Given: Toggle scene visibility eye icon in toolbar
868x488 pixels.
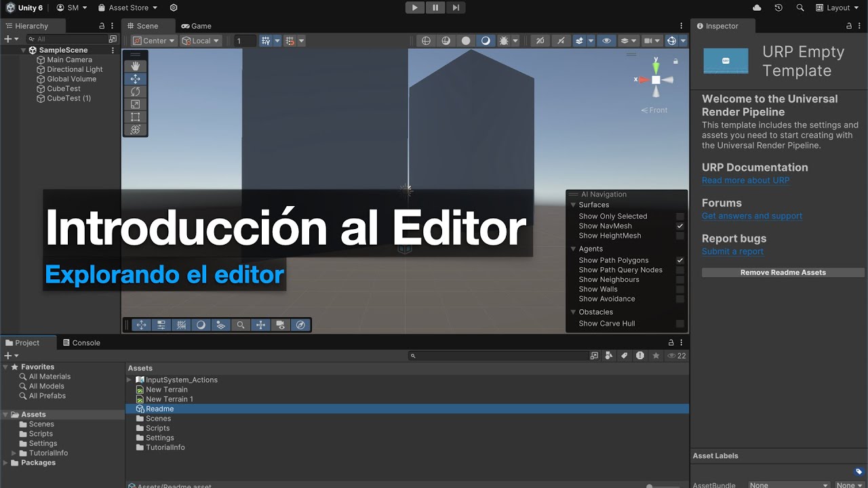Looking at the screenshot, I should (x=606, y=41).
